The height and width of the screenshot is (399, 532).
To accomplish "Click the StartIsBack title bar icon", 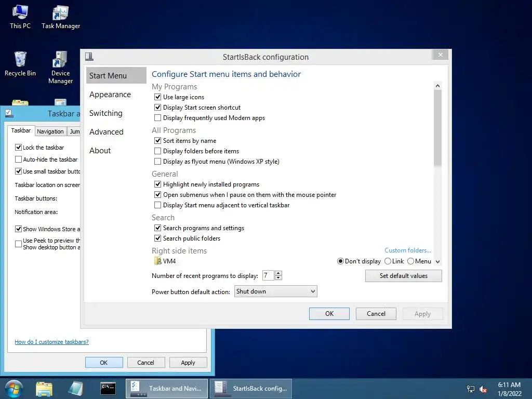I will pos(89,57).
